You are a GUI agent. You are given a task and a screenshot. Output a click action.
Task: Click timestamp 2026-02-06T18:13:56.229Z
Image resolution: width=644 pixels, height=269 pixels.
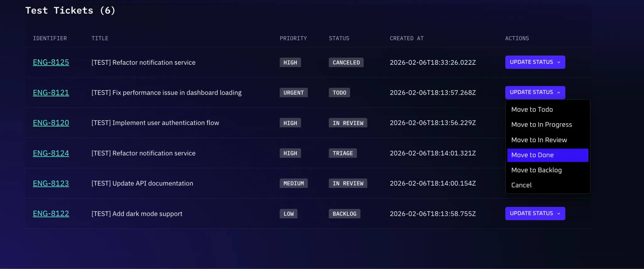coord(433,123)
